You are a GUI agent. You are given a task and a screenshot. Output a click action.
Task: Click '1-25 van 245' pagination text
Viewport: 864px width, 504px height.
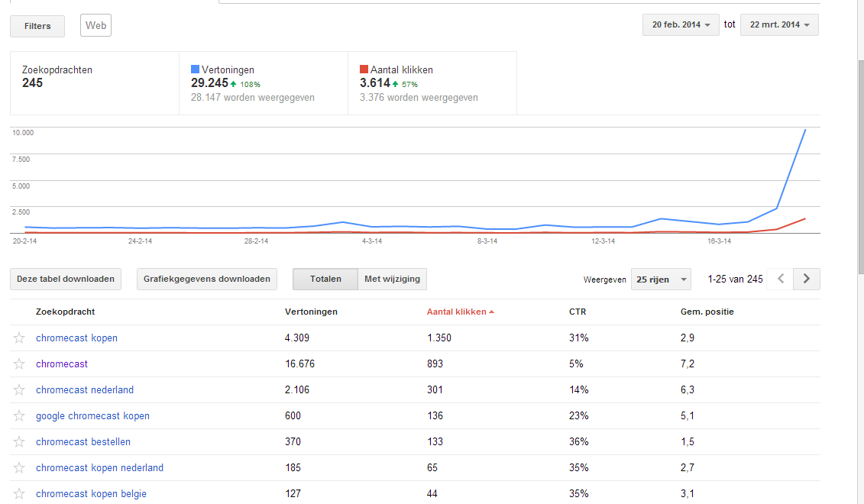[735, 279]
